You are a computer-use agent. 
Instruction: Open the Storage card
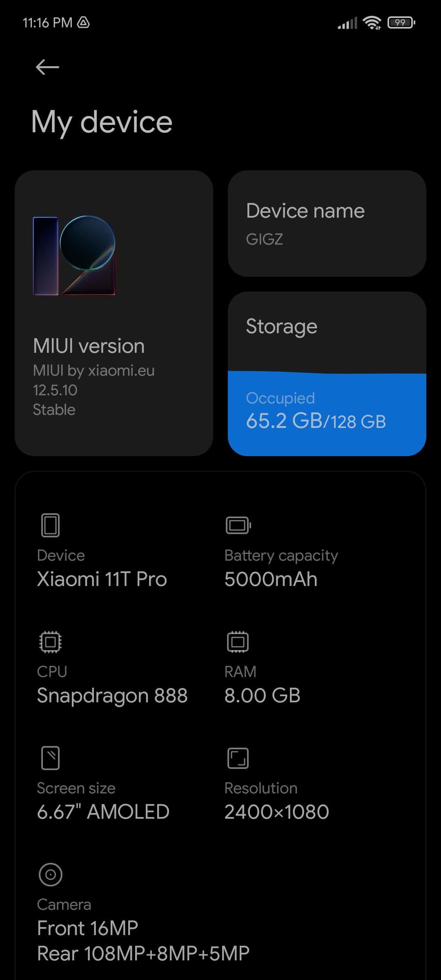click(x=327, y=374)
